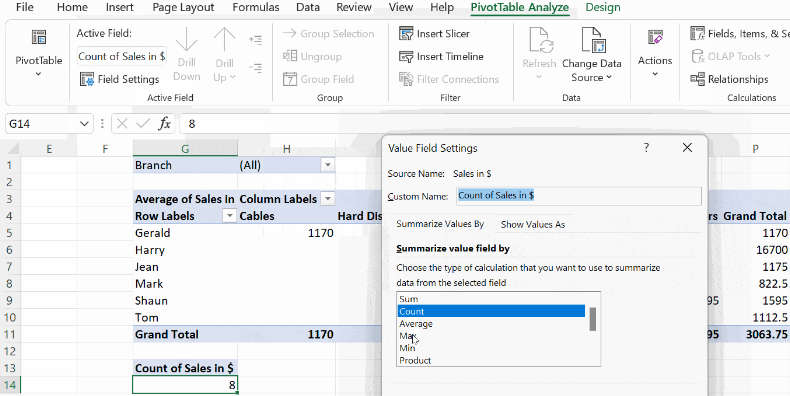Switch to the View tab

[x=401, y=8]
